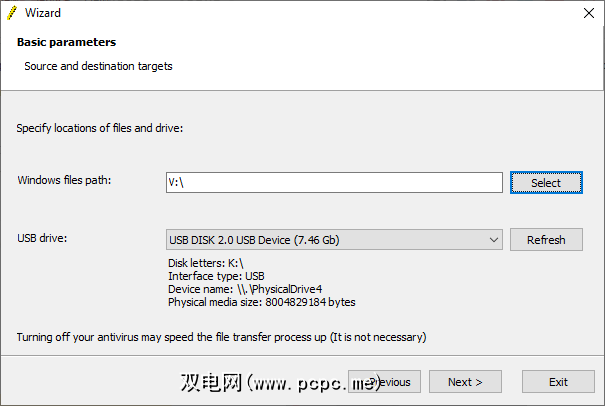Image resolution: width=605 pixels, height=406 pixels.
Task: Click the Source and destination targets subtitle
Action: [99, 66]
